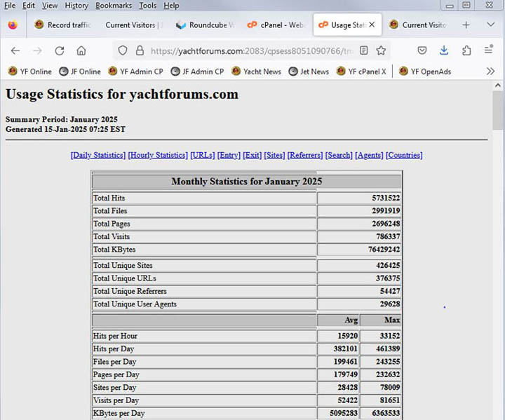This screenshot has height=420, width=505.
Task: Open YF Online bookmark
Action: click(29, 72)
